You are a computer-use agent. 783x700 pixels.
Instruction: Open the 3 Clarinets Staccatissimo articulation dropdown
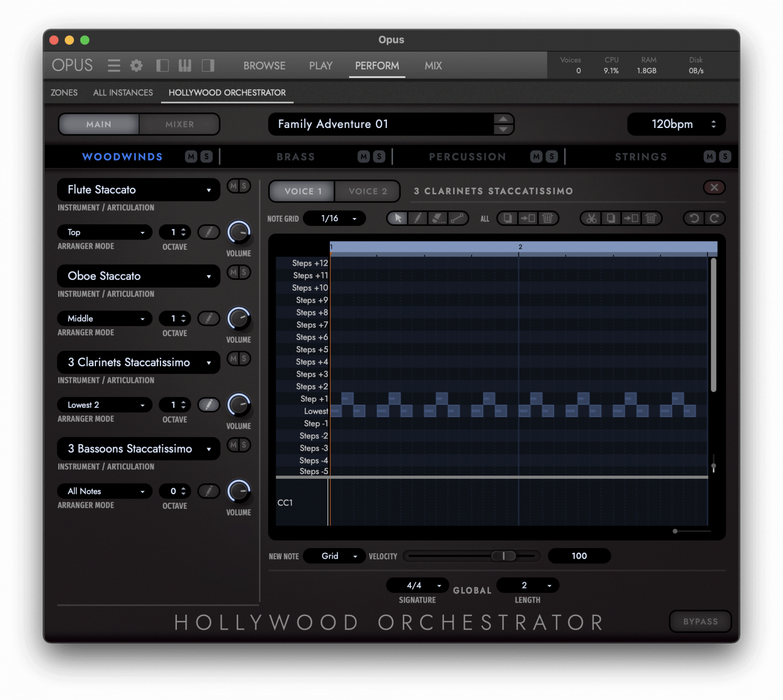coord(138,362)
